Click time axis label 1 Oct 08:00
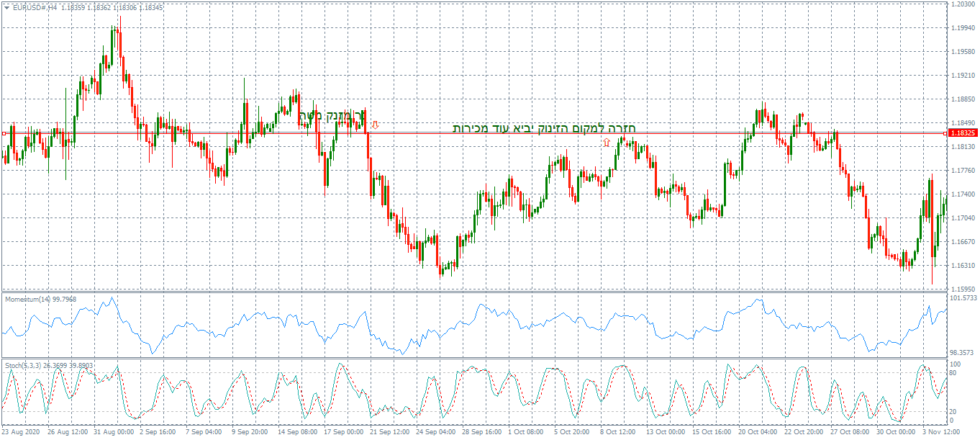 pos(527,433)
